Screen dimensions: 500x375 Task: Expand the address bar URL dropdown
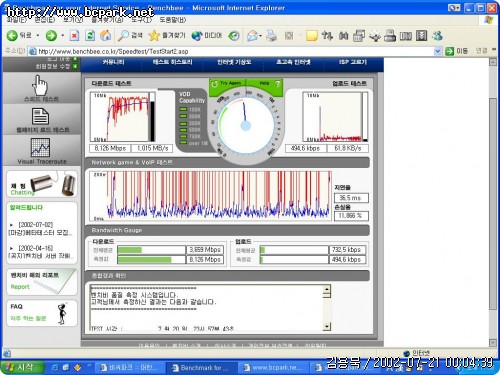point(438,51)
